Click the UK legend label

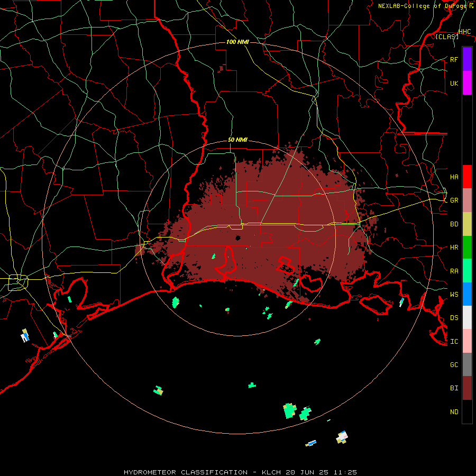click(x=454, y=83)
